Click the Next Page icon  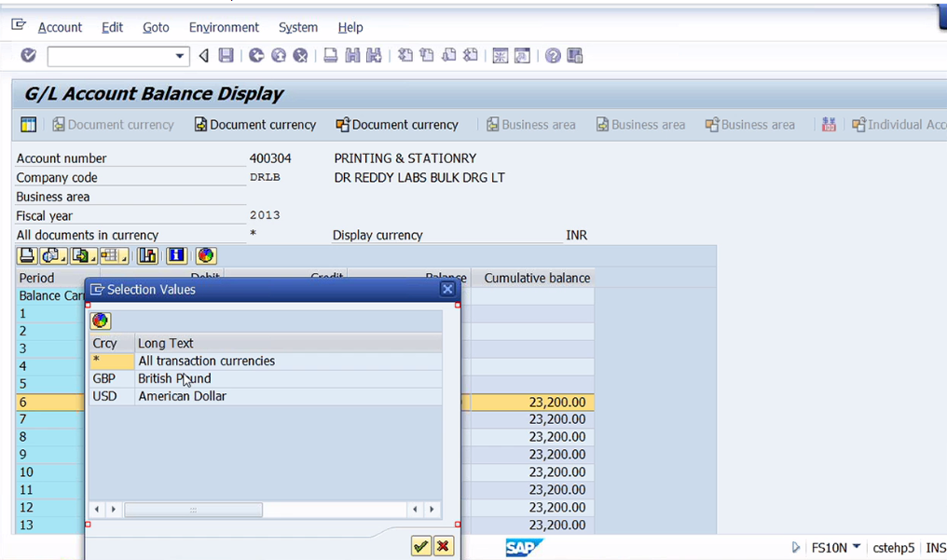[x=448, y=56]
